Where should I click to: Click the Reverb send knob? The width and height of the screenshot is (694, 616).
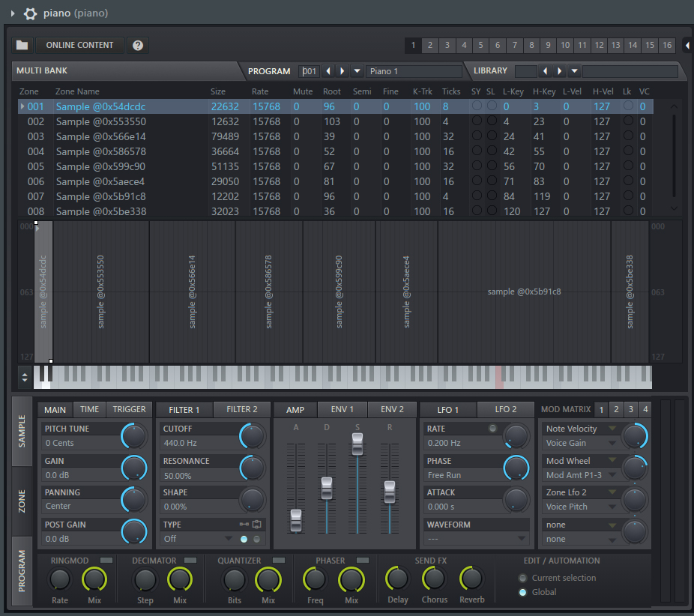tap(471, 579)
